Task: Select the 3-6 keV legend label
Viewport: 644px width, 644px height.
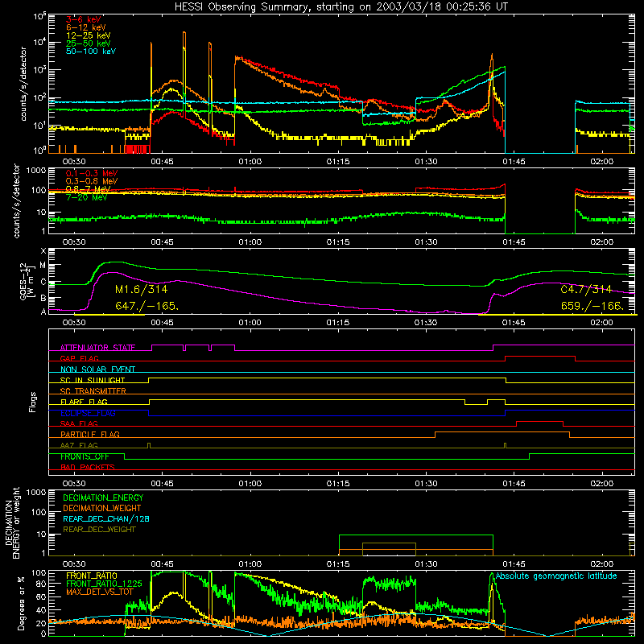Action: [84, 19]
